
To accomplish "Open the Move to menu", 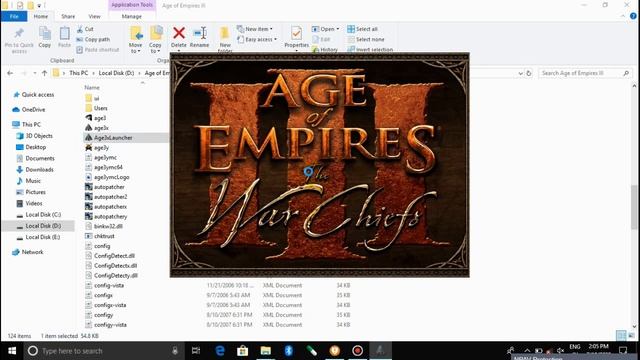I will coord(136,40).
